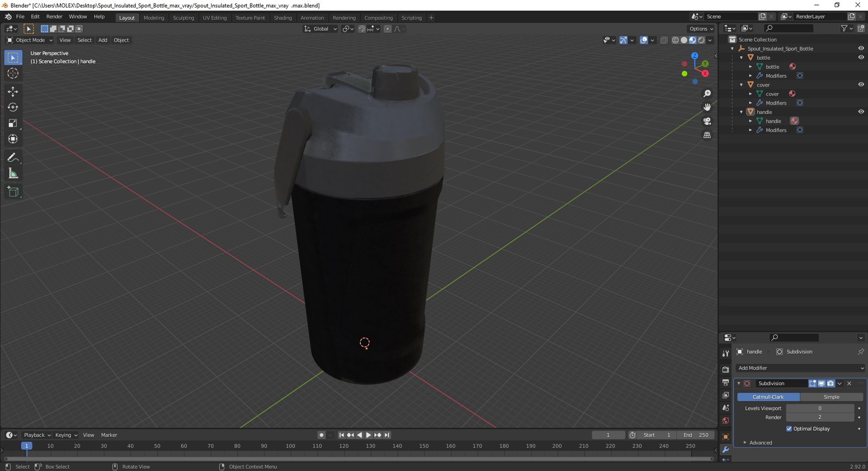Image resolution: width=868 pixels, height=471 pixels.
Task: Open the Add Modifier dropdown
Action: point(800,368)
